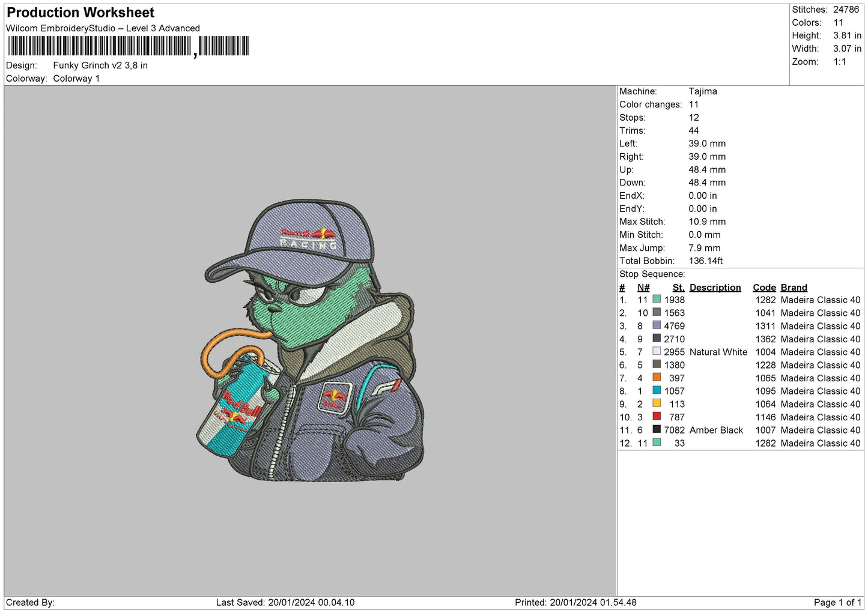The height and width of the screenshot is (613, 868).
Task: Click stitch count 7082 in row 11
Action: pyautogui.click(x=674, y=430)
